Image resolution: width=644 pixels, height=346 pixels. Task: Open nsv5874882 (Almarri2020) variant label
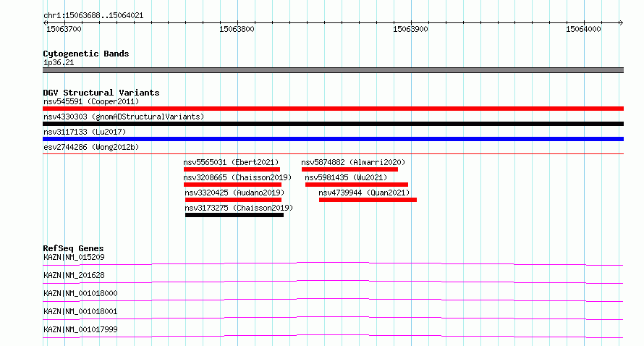click(x=353, y=162)
